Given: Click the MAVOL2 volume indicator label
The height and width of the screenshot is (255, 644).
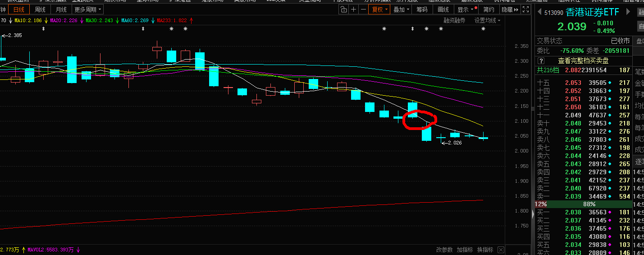Looking at the screenshot, I should coord(51,250).
